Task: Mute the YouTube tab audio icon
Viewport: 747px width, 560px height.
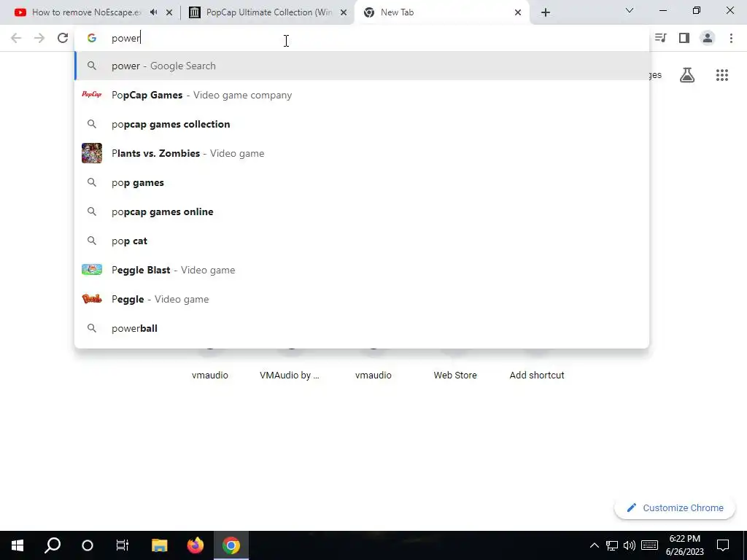Action: (153, 12)
